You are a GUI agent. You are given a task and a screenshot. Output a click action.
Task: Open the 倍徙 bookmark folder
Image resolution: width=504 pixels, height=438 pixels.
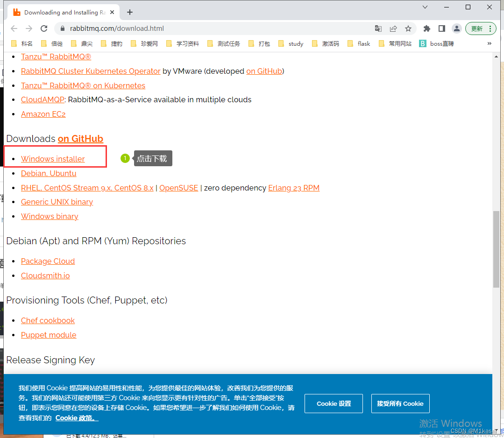52,44
